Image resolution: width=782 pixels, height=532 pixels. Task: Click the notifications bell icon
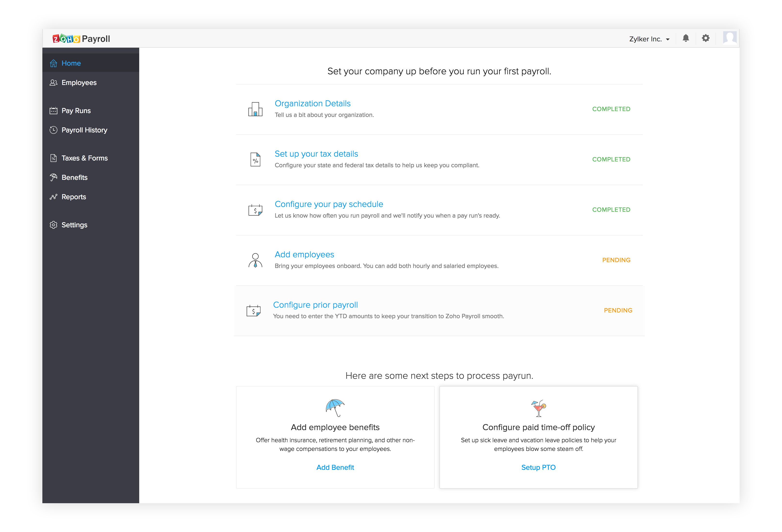685,38
